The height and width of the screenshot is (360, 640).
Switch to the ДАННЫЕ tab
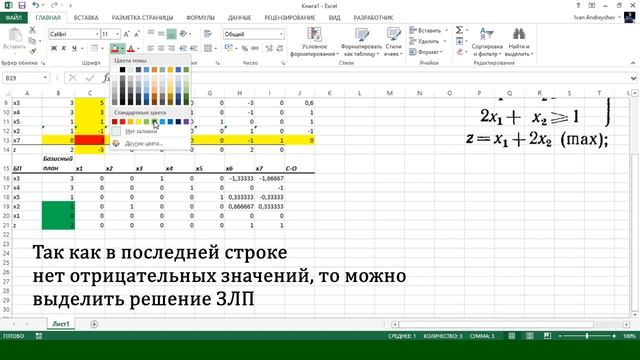click(x=239, y=18)
